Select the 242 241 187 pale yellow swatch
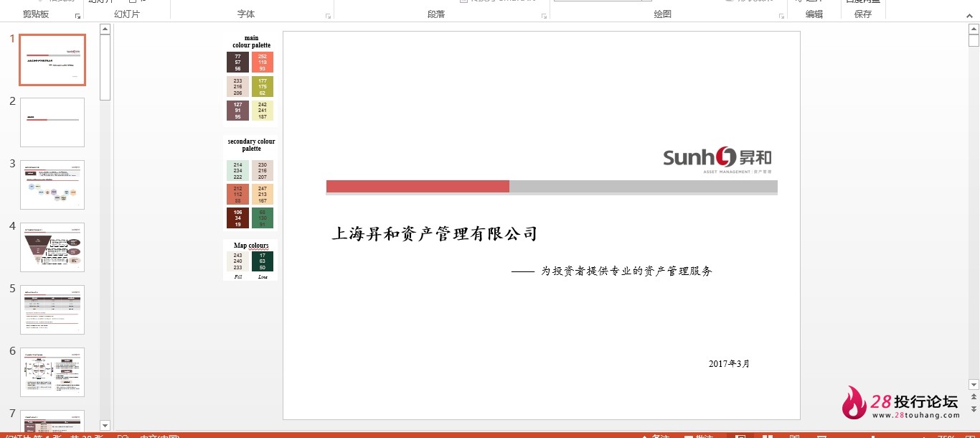 263,111
